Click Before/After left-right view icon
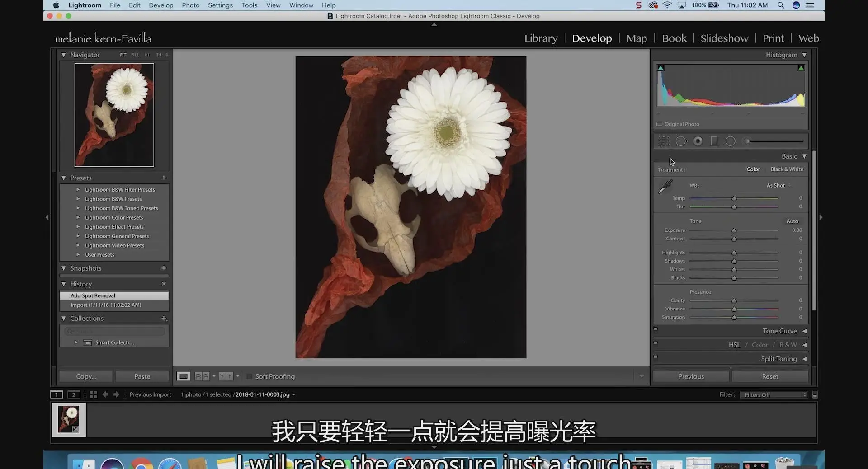This screenshot has width=868, height=469. point(202,376)
